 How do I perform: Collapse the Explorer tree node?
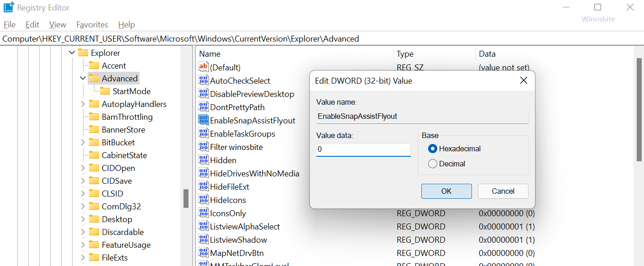(x=72, y=53)
